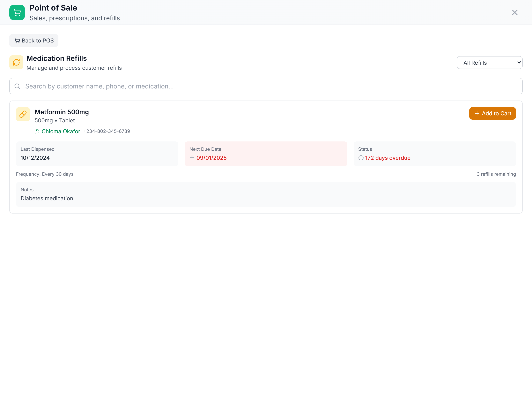The width and height of the screenshot is (532, 399).
Task: Focus the customer name search field
Action: [x=266, y=86]
